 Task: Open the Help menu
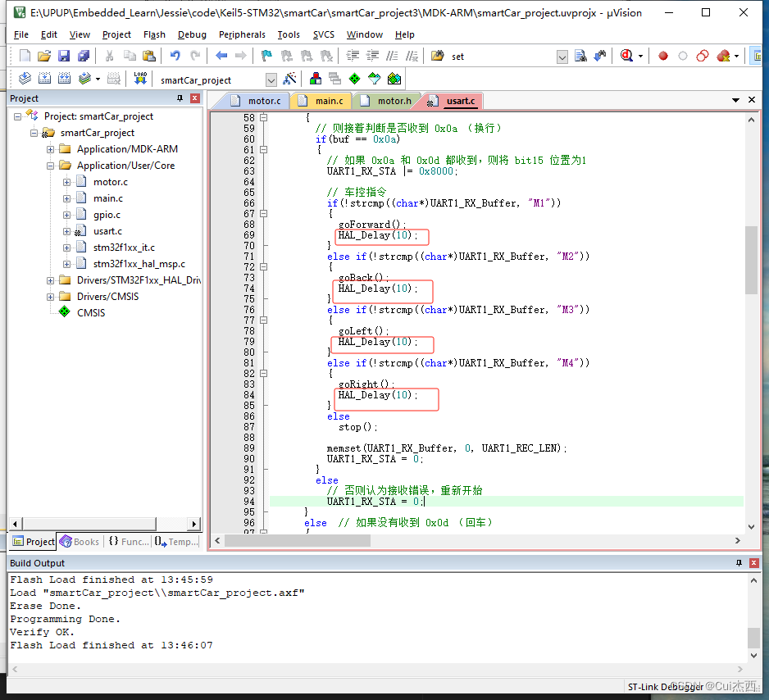pos(405,34)
